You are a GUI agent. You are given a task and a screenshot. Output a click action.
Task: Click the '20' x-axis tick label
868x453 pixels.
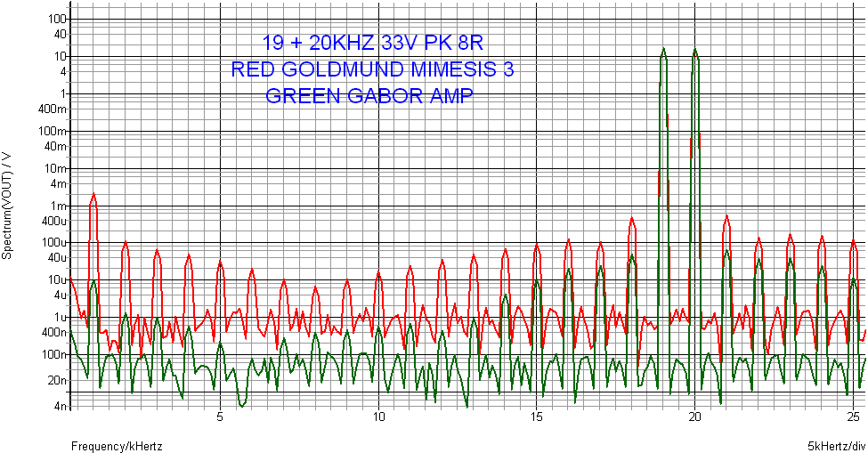tap(695, 416)
